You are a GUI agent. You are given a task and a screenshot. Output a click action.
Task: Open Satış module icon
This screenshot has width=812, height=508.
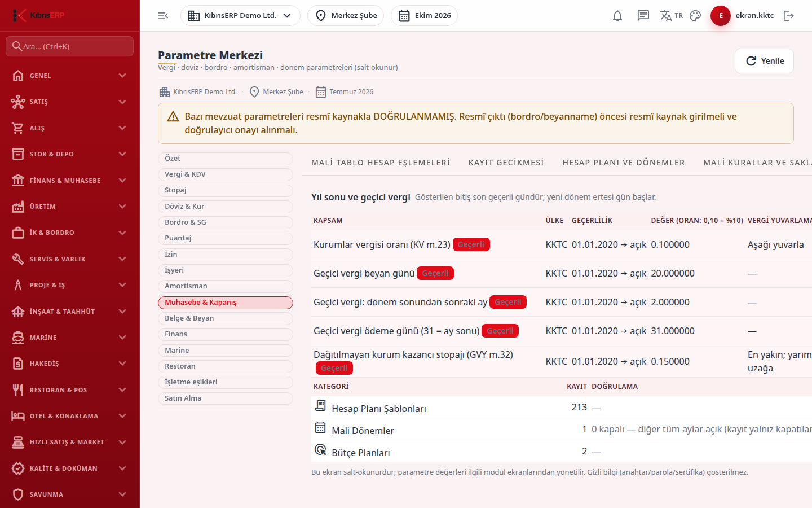point(18,102)
